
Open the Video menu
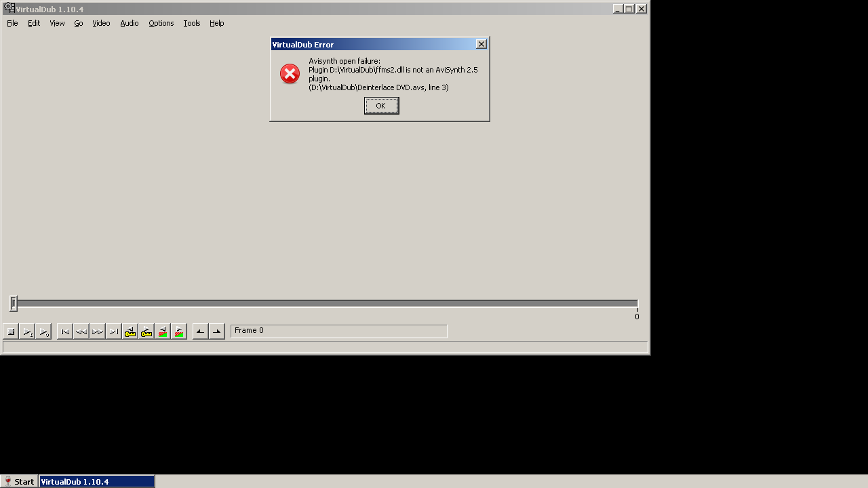pyautogui.click(x=101, y=23)
